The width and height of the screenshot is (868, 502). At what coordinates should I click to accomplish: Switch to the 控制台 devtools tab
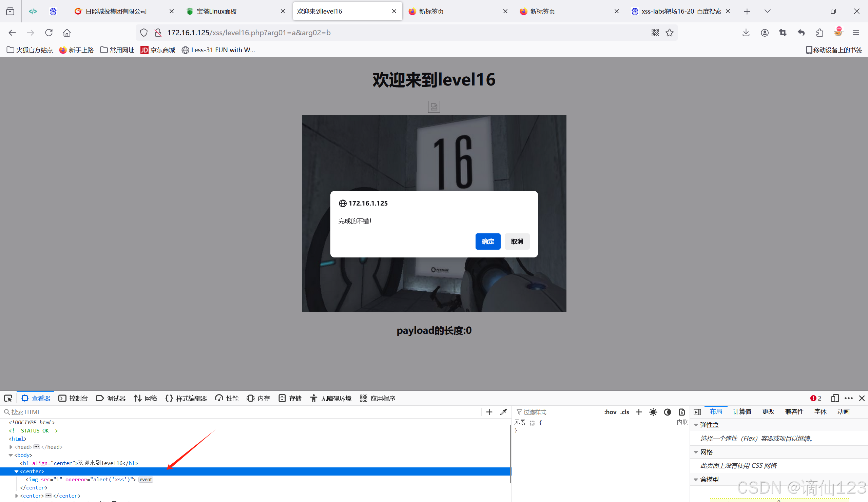click(x=73, y=398)
